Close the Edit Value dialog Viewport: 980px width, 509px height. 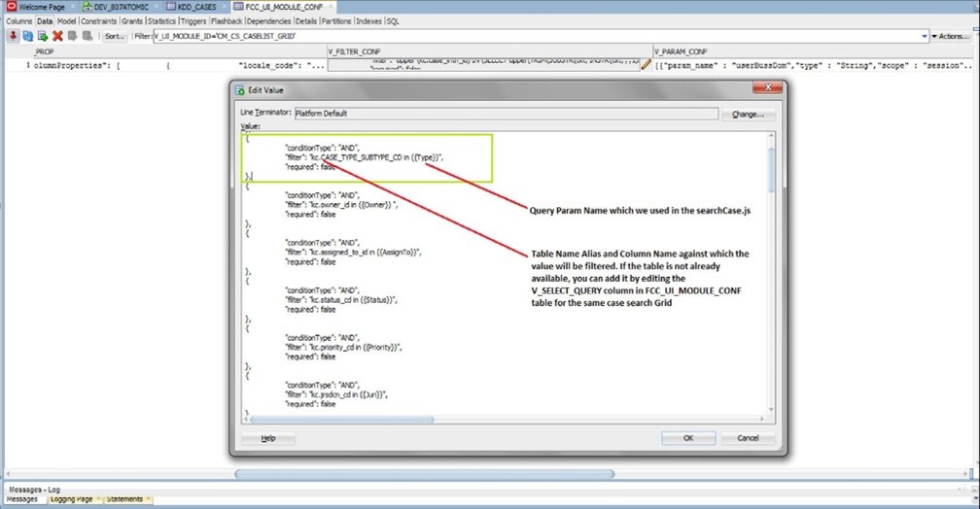767,87
